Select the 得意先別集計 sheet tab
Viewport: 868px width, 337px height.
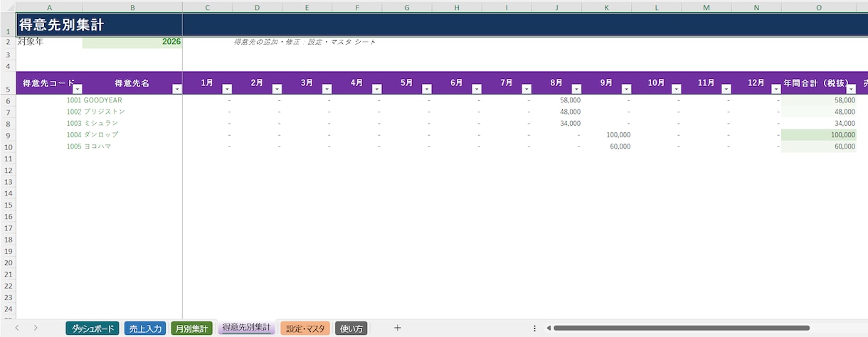pos(246,328)
